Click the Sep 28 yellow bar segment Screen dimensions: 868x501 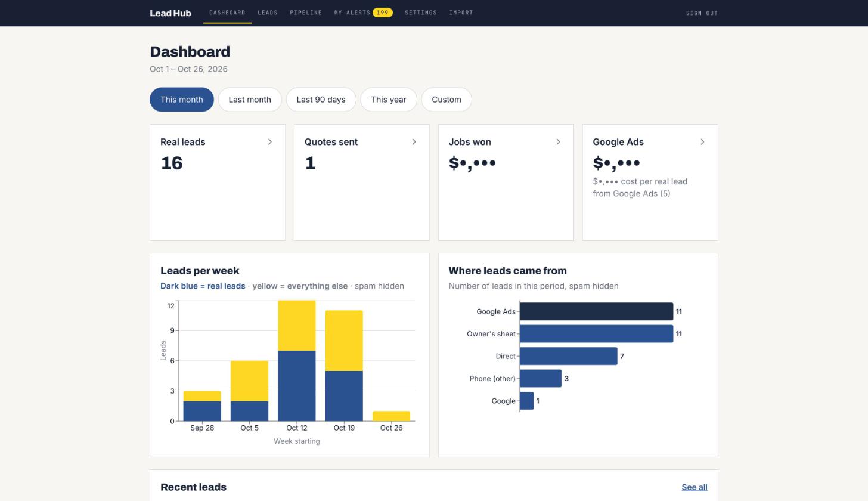[x=202, y=396]
